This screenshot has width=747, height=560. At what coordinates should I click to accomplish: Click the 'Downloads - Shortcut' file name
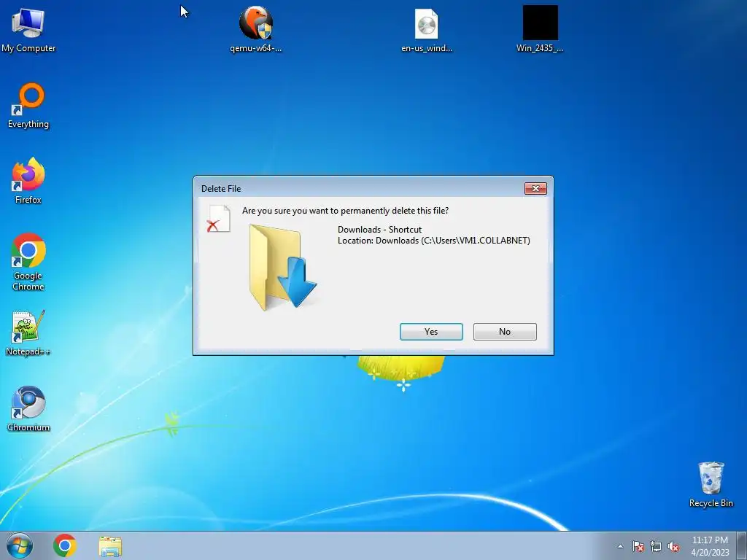coord(379,230)
